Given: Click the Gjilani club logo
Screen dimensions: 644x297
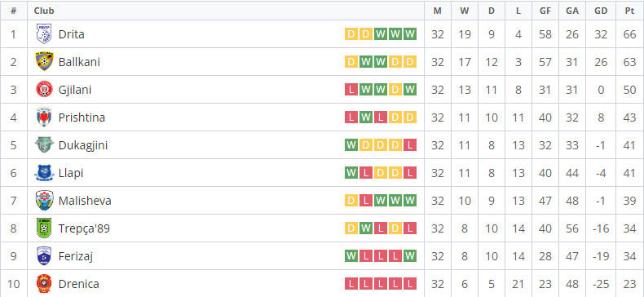Looking at the screenshot, I should pyautogui.click(x=44, y=89).
